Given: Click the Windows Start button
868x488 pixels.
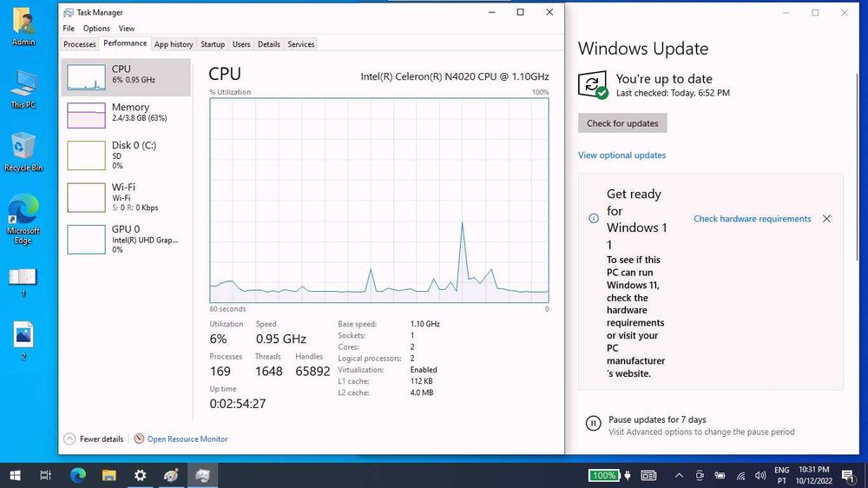Looking at the screenshot, I should (16, 475).
